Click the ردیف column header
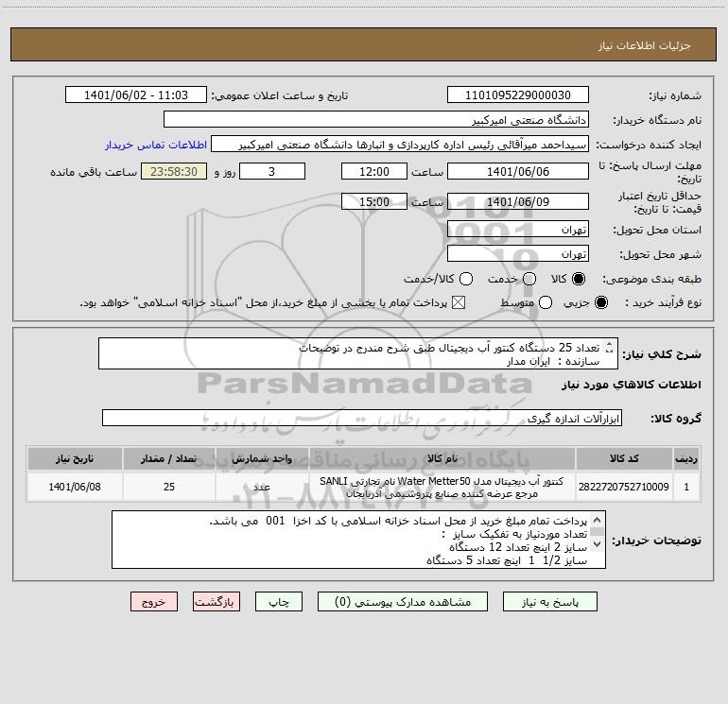The width and height of the screenshot is (728, 704). (686, 458)
